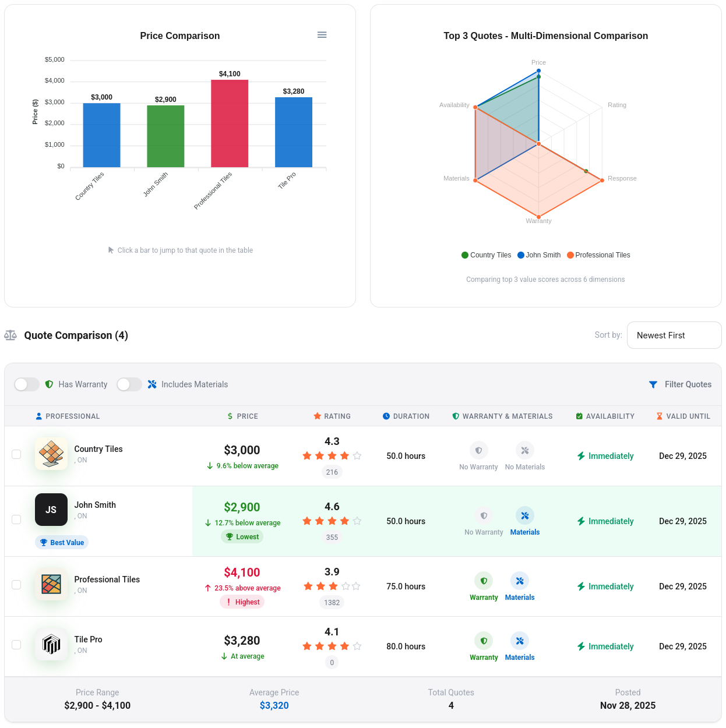726x728 pixels.
Task: Open the Newest First sort dropdown
Action: coord(674,335)
